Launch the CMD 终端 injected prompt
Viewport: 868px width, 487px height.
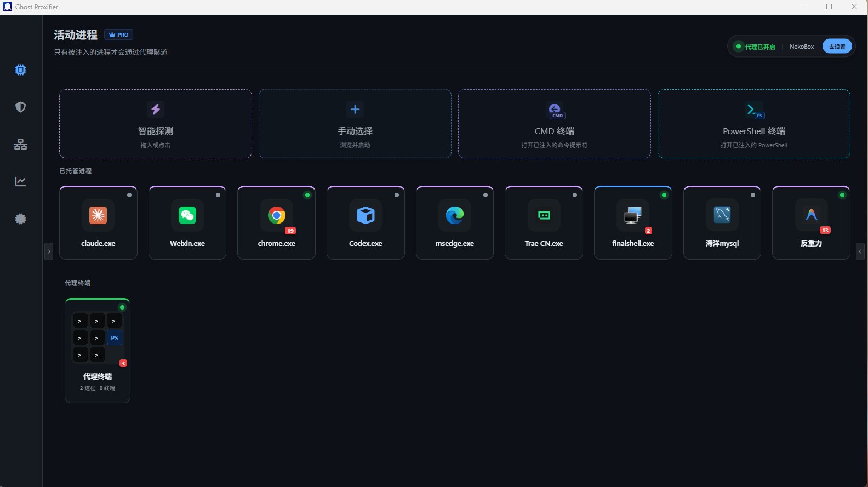click(x=555, y=124)
